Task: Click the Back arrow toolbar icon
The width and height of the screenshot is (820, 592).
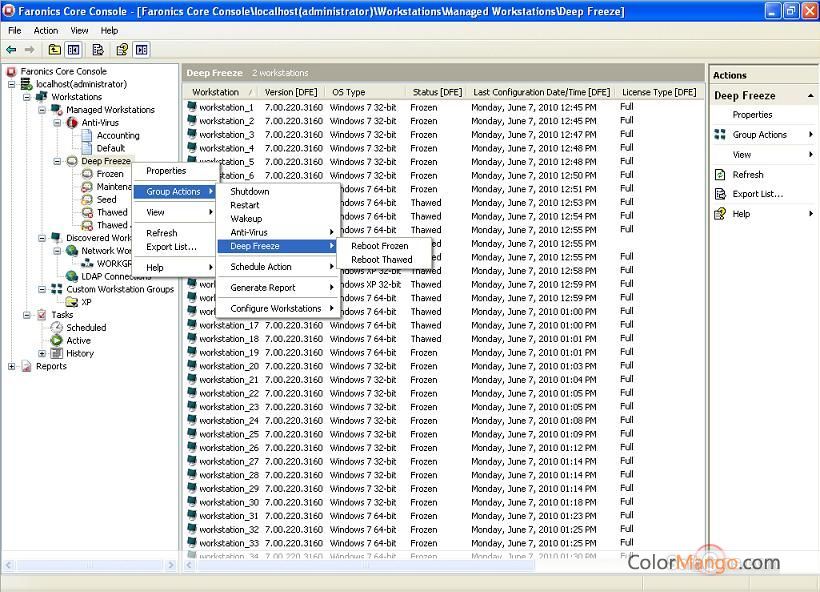Action: tap(11, 50)
